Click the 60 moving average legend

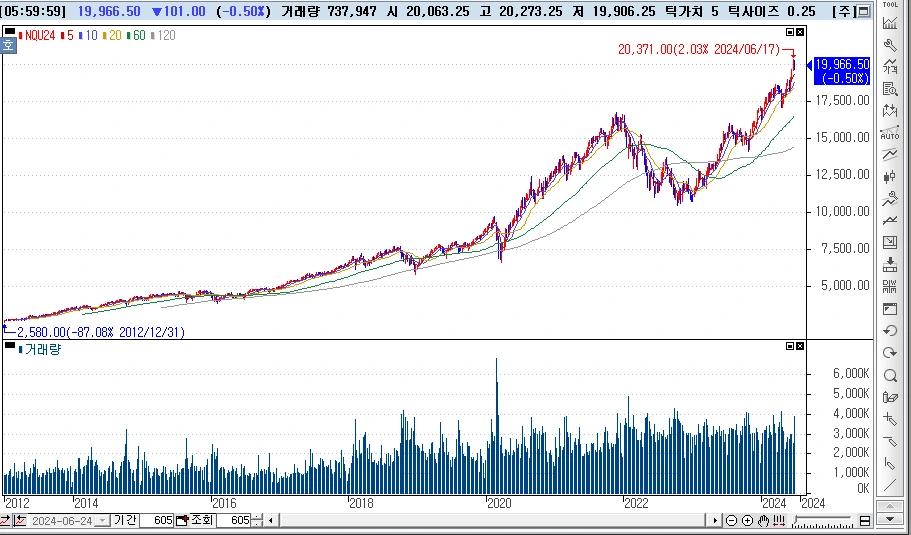coord(135,35)
